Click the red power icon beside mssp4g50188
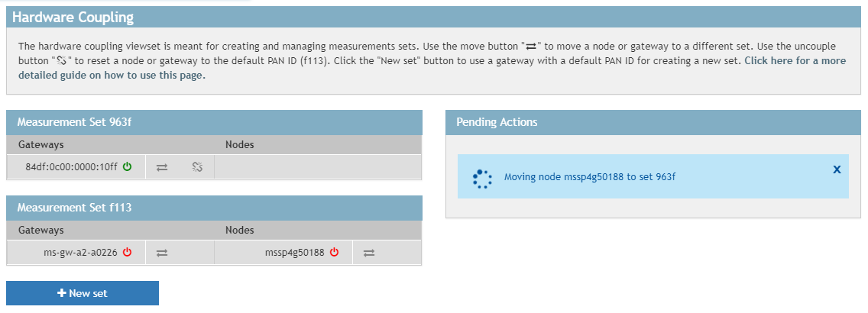This screenshot has height=313, width=868. click(x=334, y=252)
